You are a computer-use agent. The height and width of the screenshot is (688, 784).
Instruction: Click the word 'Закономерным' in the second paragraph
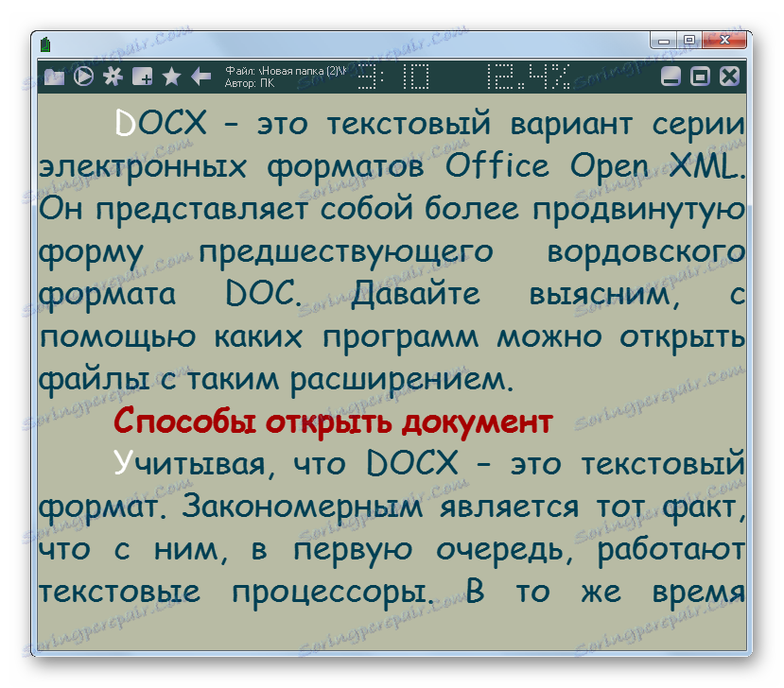pos(303,507)
